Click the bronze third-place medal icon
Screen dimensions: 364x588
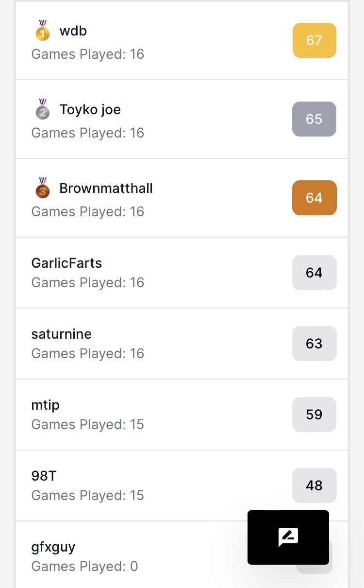click(x=43, y=188)
